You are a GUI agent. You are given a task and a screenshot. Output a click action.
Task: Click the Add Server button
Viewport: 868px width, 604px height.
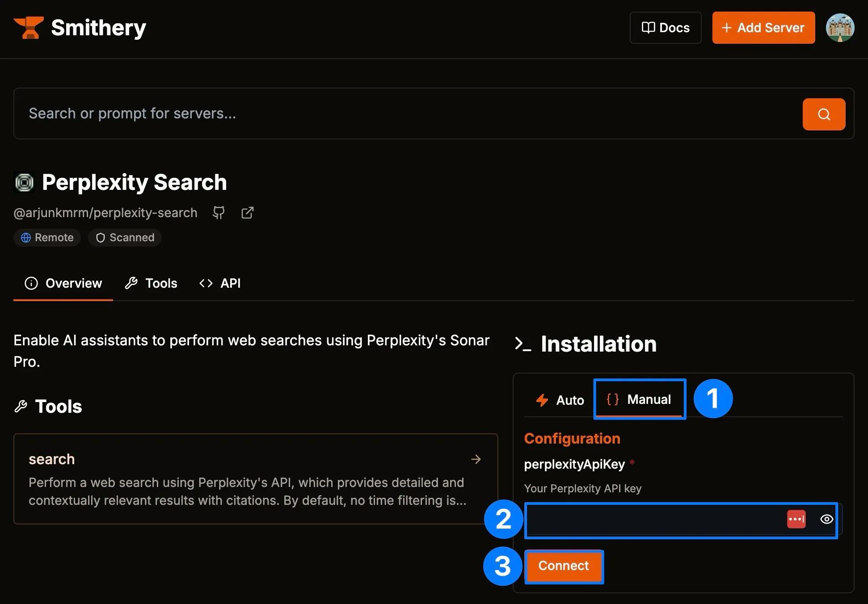tap(763, 28)
